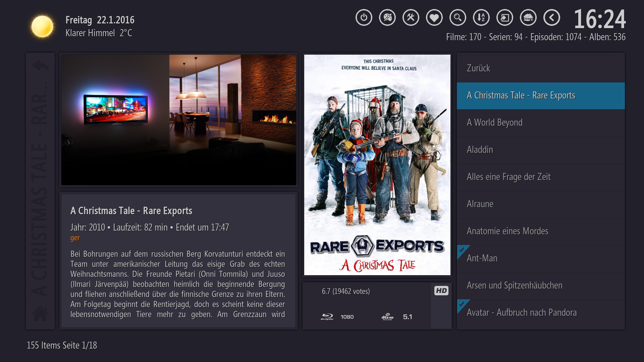Viewport: 644px width, 362px height.
Task: Click the movie title in info panel
Action: pos(131,211)
